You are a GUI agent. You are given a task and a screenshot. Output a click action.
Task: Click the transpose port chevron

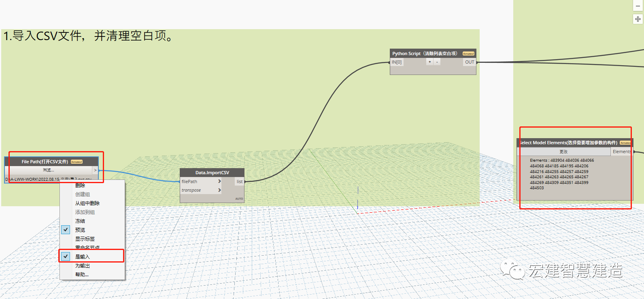click(x=219, y=190)
